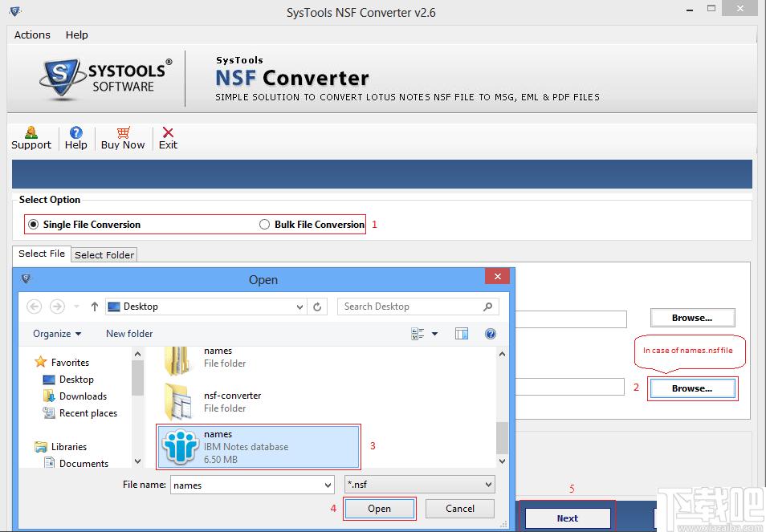Screen dimensions: 766x532
Task: Click the file list scrollbar thumb
Action: click(502, 438)
